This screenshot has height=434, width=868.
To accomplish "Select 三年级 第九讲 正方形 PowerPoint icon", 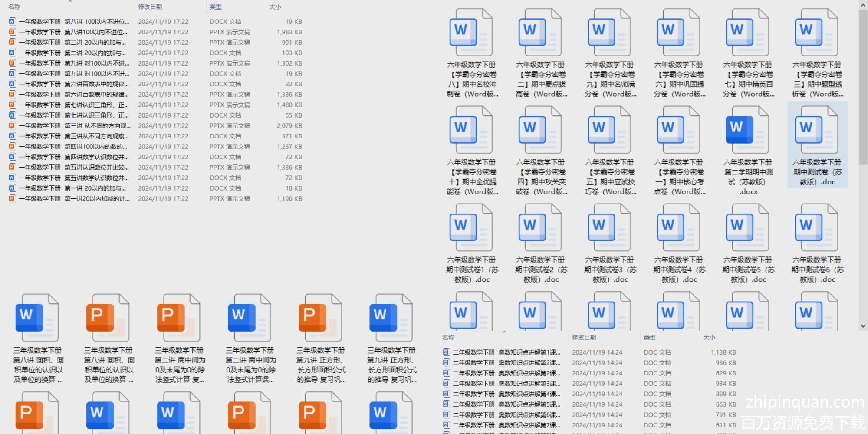I will click(320, 318).
